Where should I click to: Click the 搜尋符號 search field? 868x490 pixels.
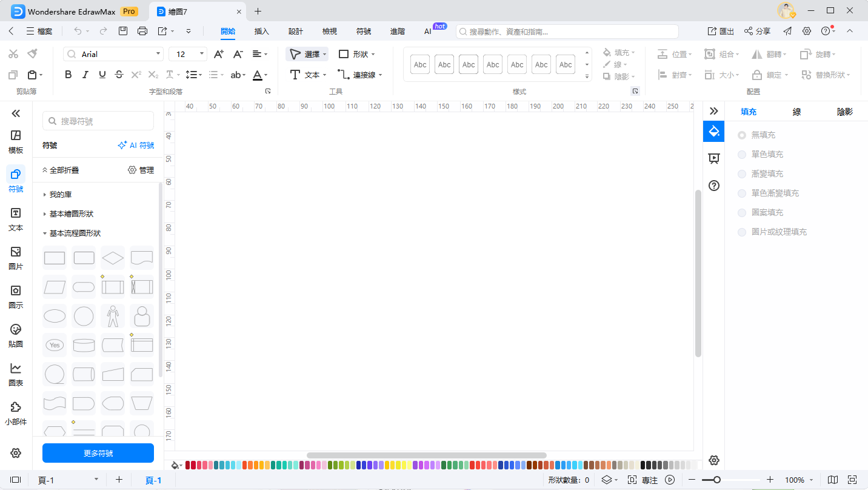point(98,121)
